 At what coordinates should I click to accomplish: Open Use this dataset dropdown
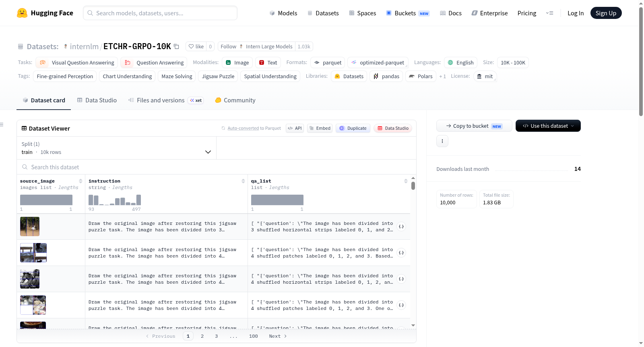(548, 126)
